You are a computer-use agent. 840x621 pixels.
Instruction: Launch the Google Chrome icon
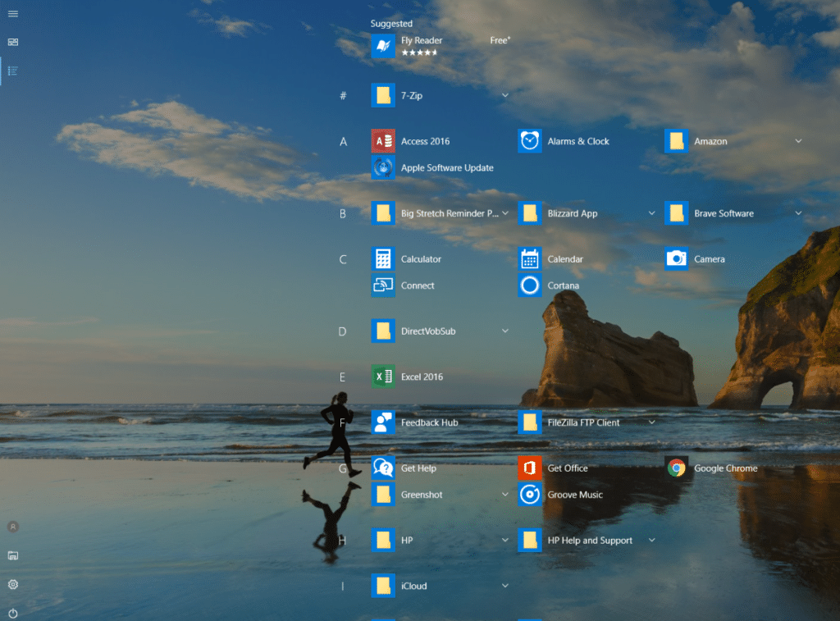pos(677,468)
